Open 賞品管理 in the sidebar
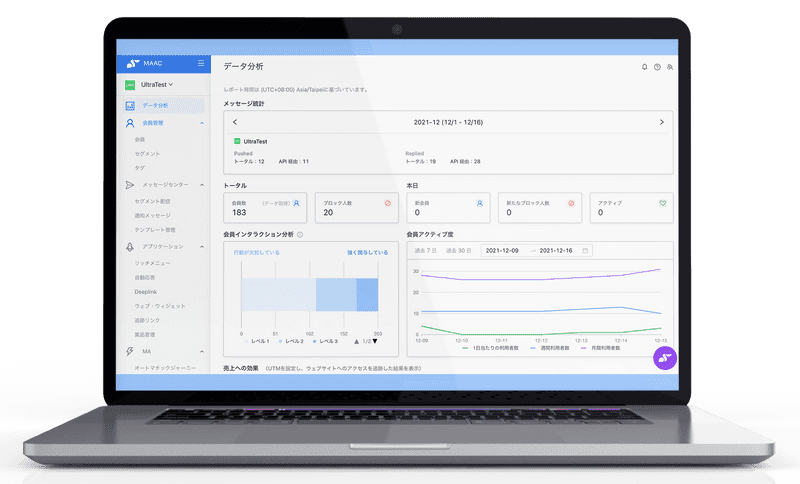 coord(144,335)
